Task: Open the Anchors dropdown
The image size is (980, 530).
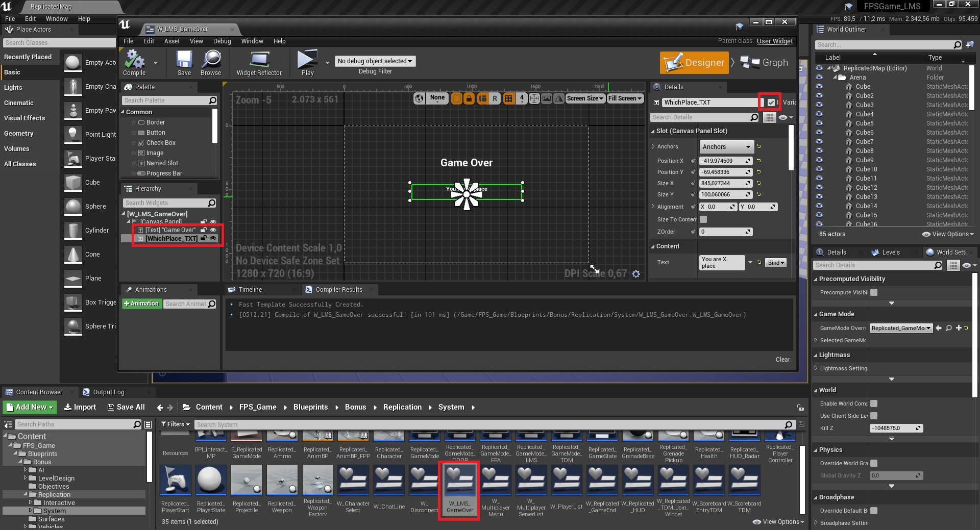Action: [726, 147]
